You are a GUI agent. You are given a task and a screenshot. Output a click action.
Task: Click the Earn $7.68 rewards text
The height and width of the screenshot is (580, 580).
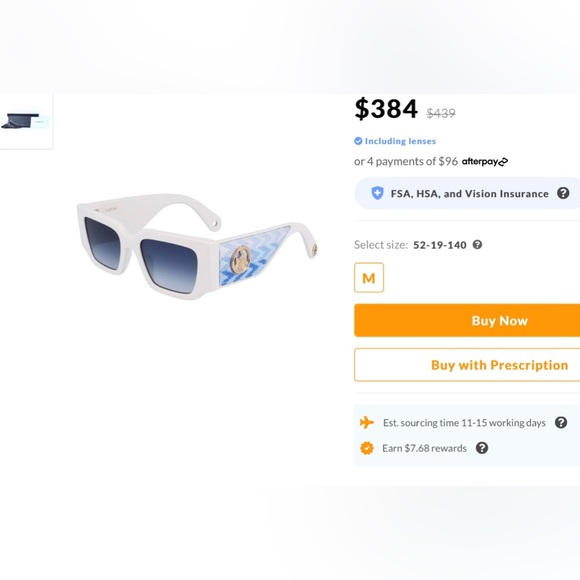424,448
